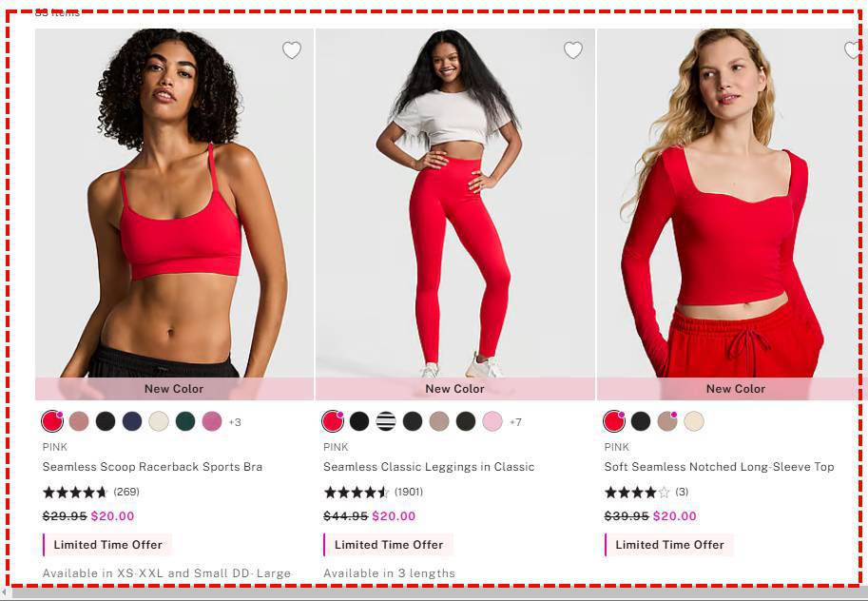View the 1901 reviews for Leggings
The image size is (868, 601).
tap(409, 492)
